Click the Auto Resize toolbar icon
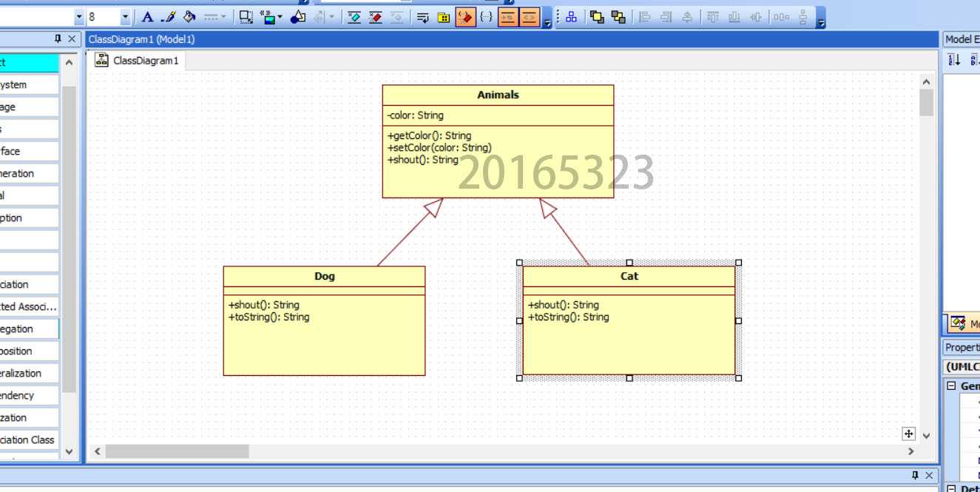 [x=246, y=17]
